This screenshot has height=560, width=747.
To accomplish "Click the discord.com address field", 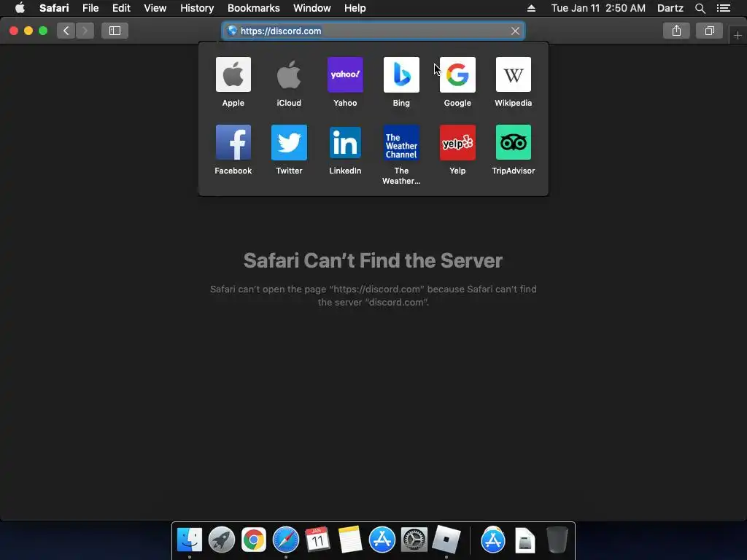I will [373, 31].
